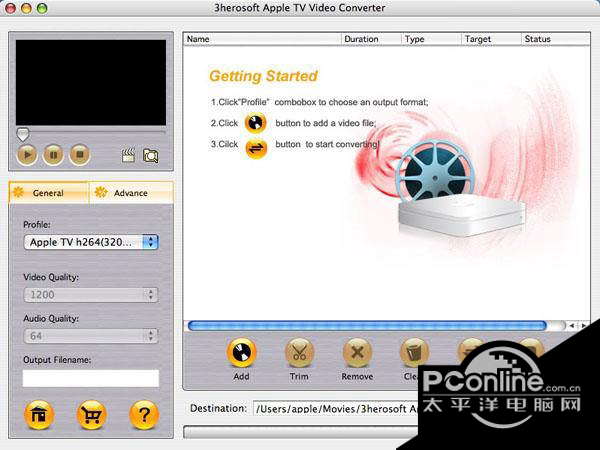Open the Advance tab
The image size is (600, 450).
[131, 193]
